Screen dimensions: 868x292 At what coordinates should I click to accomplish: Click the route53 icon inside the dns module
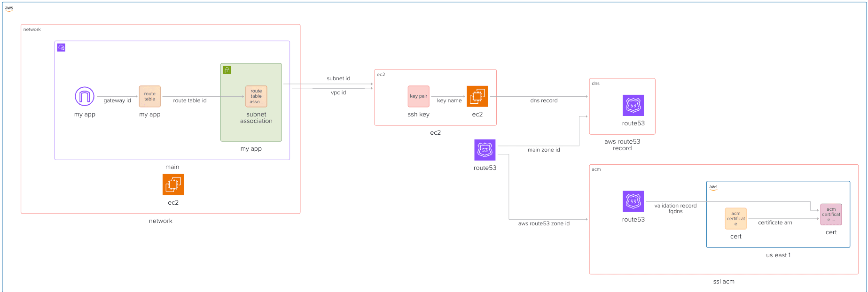pyautogui.click(x=633, y=106)
